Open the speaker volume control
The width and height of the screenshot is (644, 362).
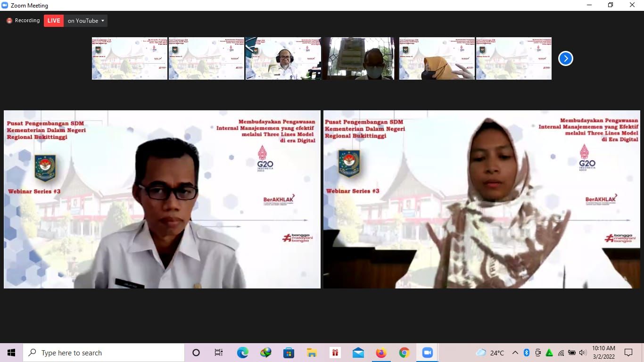(x=583, y=353)
